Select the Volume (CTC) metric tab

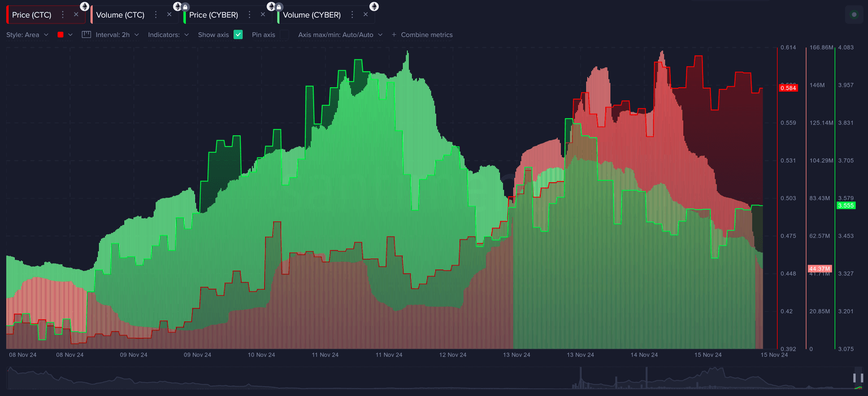(120, 15)
